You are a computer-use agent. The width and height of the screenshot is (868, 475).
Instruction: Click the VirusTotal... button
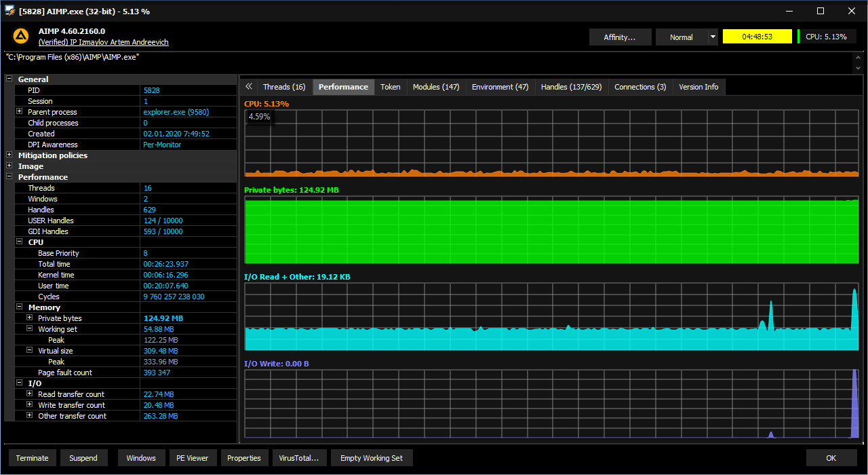[x=299, y=458]
